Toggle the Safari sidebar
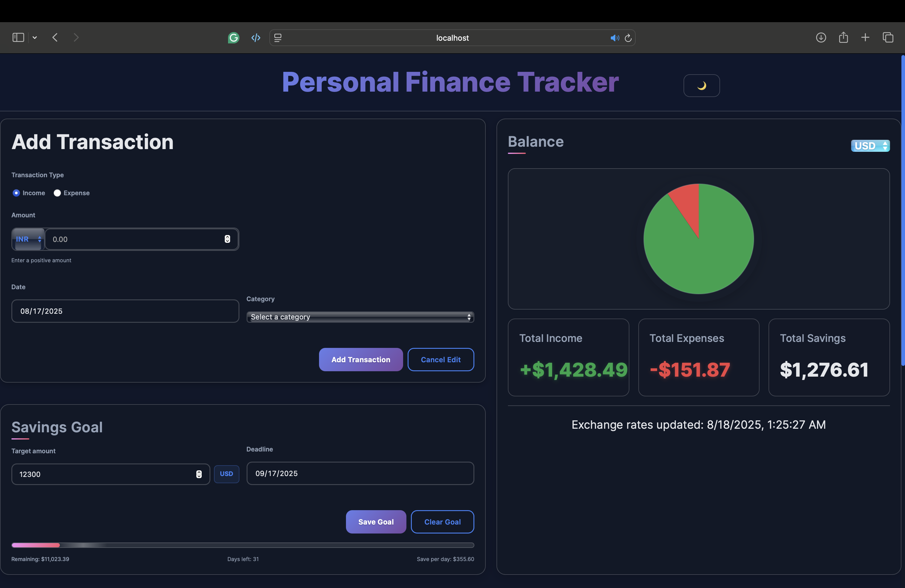 pos(18,37)
